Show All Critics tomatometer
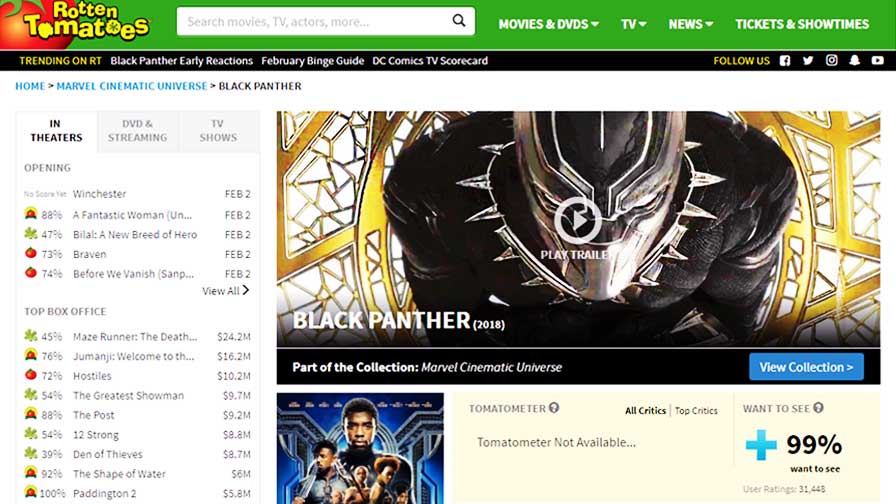Image resolution: width=896 pixels, height=504 pixels. [x=645, y=410]
